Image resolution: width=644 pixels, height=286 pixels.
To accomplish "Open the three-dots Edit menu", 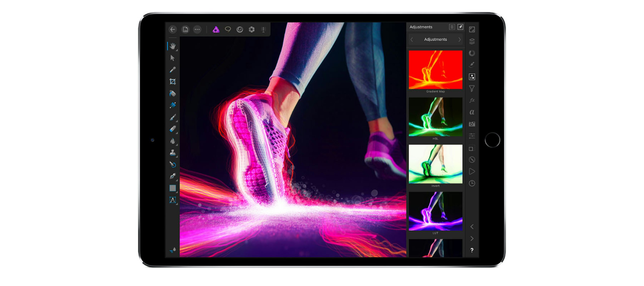I will click(x=197, y=29).
